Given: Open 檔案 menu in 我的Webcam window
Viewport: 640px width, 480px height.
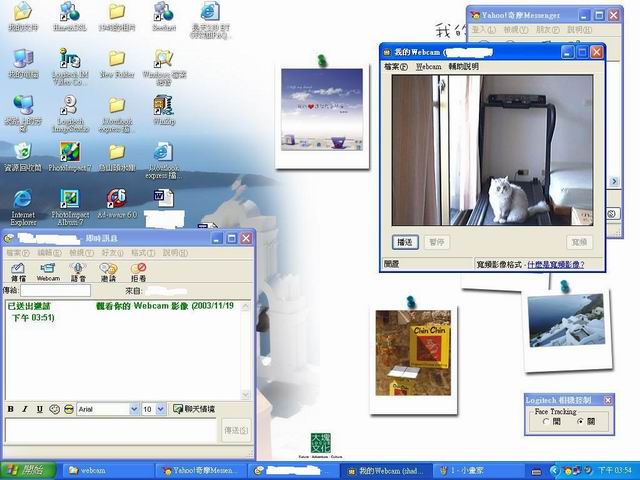Looking at the screenshot, I should (396, 67).
